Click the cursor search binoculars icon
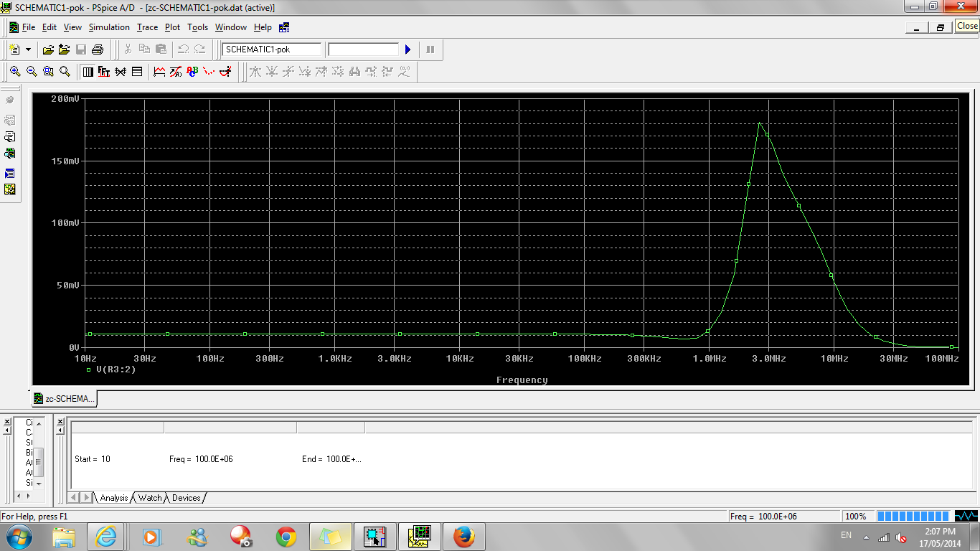The width and height of the screenshot is (980, 551). pyautogui.click(x=354, y=72)
